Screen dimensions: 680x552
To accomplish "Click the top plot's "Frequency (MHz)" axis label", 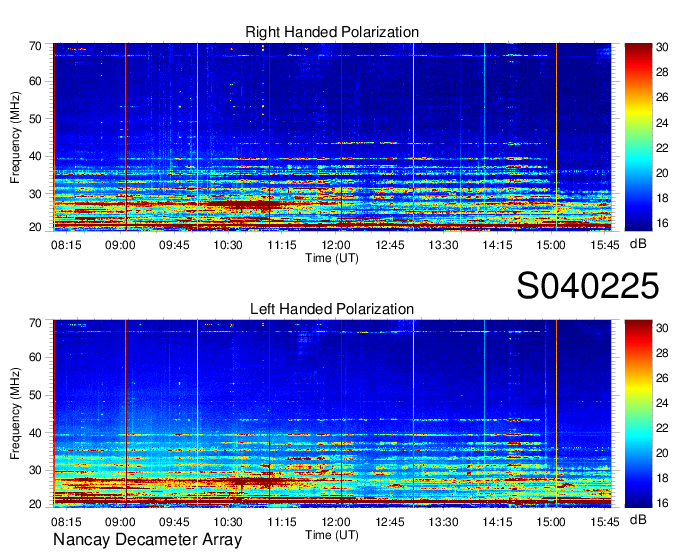I will click(x=15, y=137).
